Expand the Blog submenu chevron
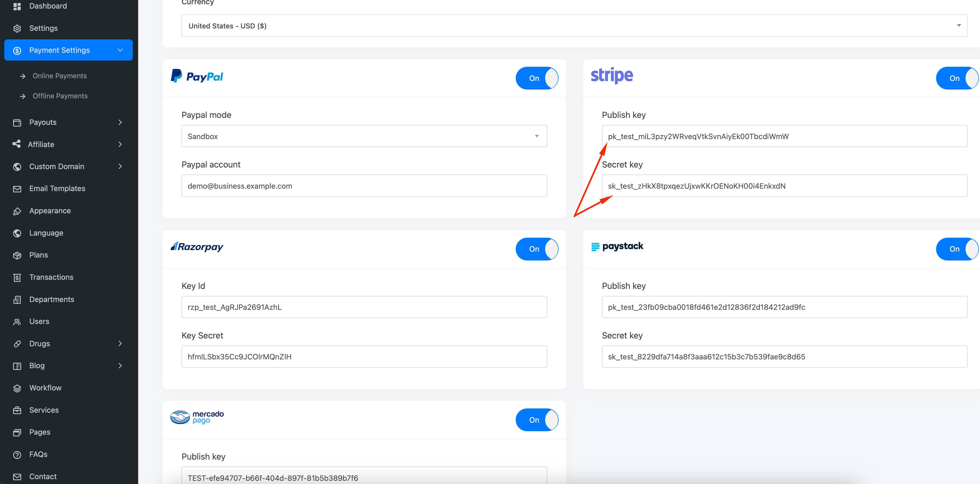 coord(120,366)
